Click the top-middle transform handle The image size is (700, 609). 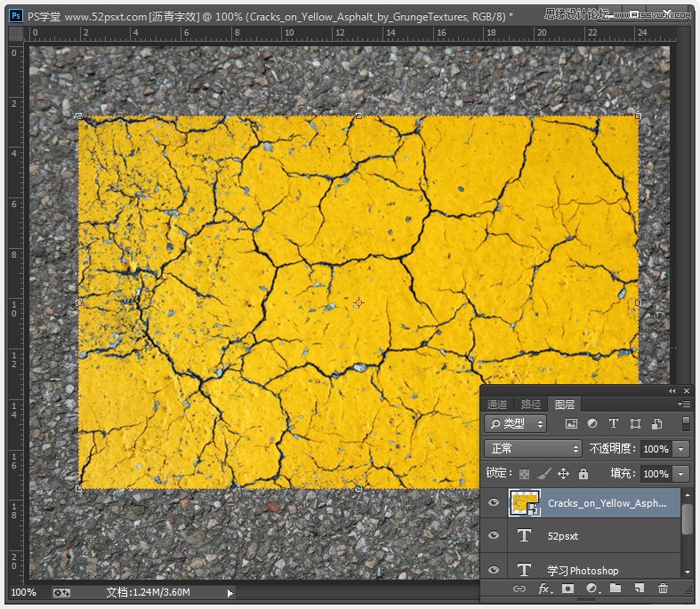(x=359, y=116)
